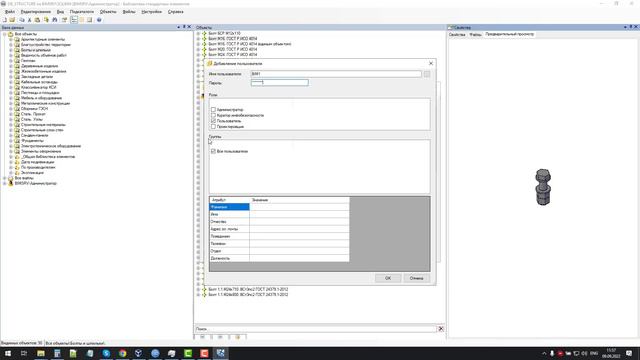Viewport: 640px width, 360px height.
Task: Open the 'Вид' menu
Action: (x=60, y=12)
